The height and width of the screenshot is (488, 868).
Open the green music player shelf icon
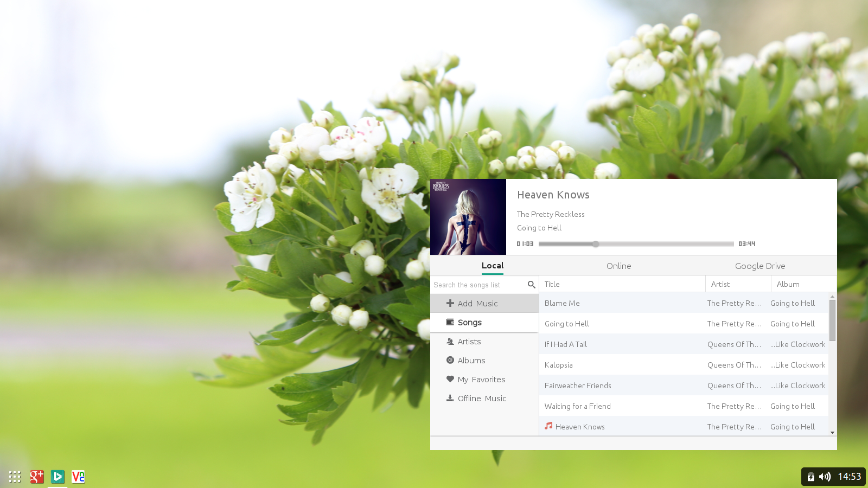[58, 477]
